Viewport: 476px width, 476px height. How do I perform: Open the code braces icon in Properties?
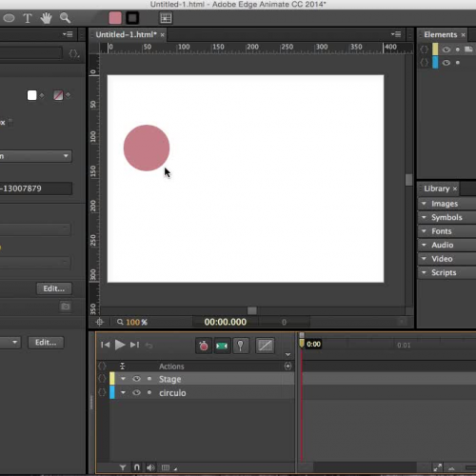[x=73, y=53]
